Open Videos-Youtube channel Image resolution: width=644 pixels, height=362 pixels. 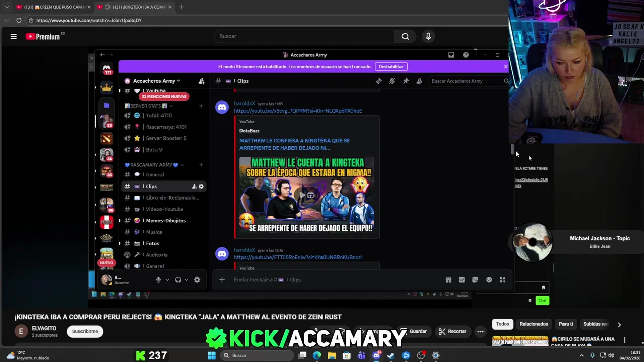[x=164, y=209]
